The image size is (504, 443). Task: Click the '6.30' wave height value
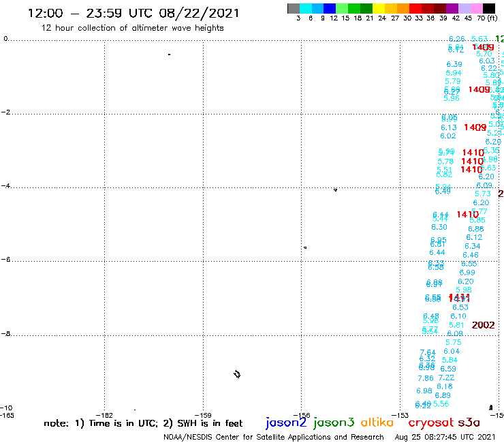[439, 227]
